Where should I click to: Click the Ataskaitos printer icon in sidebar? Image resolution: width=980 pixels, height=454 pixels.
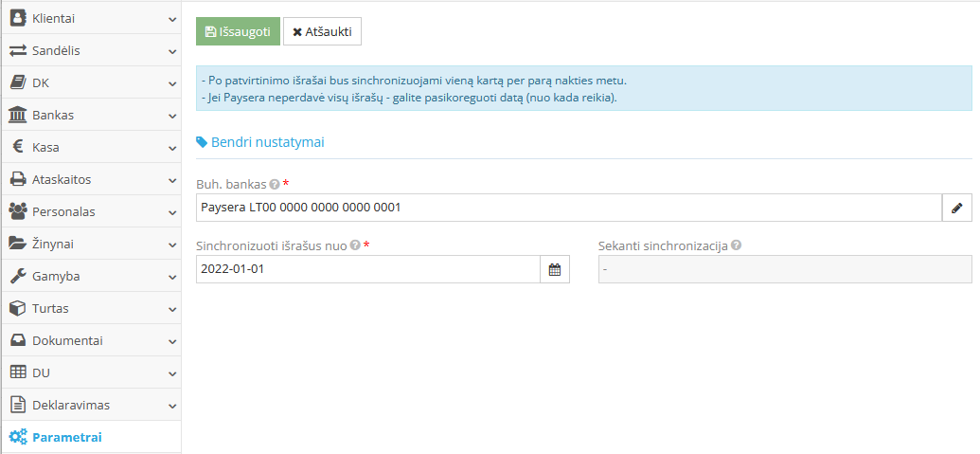tap(17, 179)
